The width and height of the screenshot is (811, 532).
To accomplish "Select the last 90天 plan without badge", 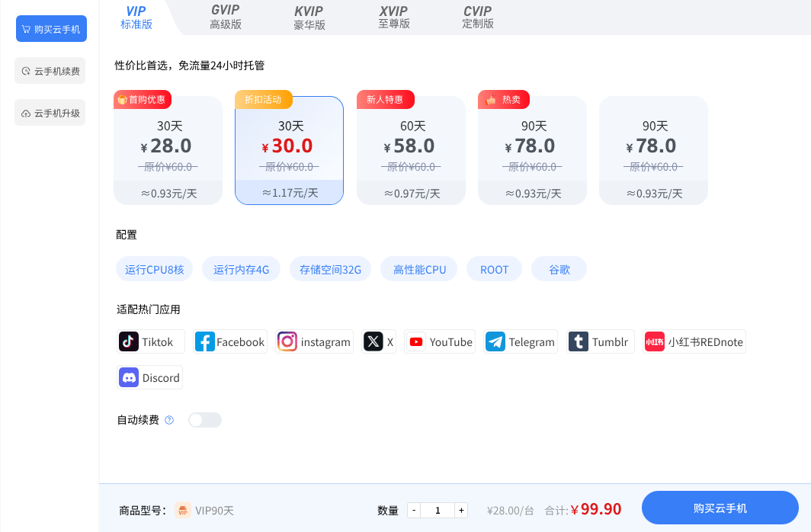I will (x=653, y=150).
